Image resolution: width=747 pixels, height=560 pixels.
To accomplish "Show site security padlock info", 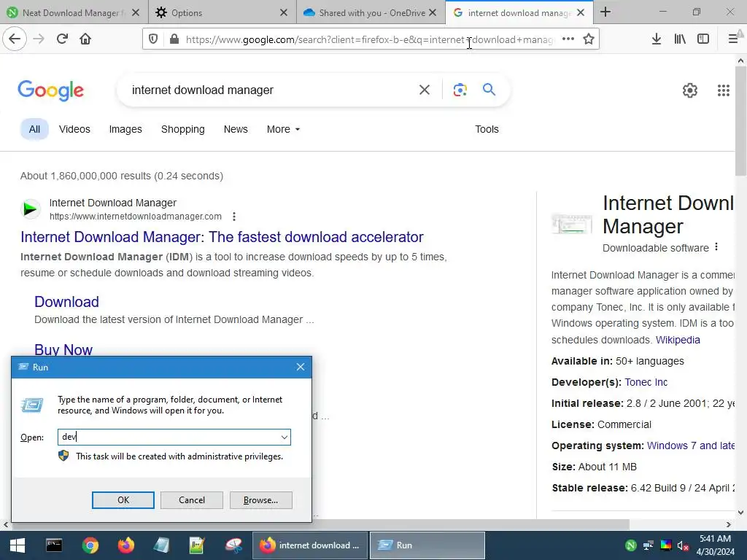I will [174, 39].
